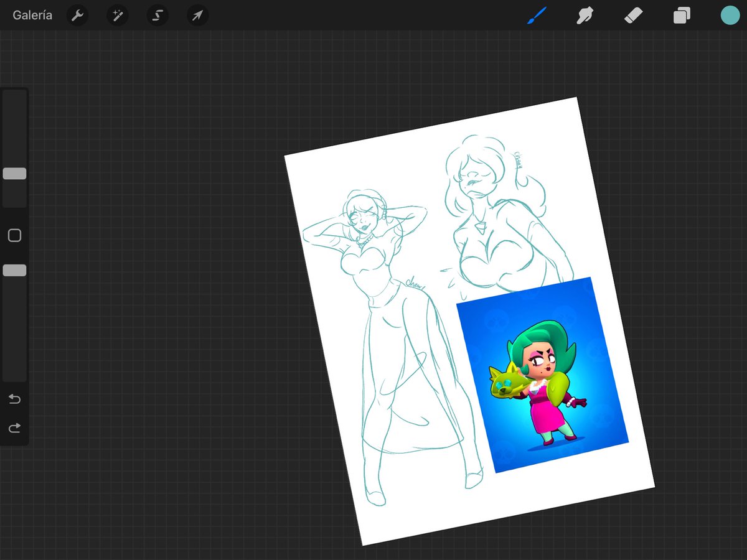Click the brush opacity slider handle
This screenshot has width=747, height=560.
[x=14, y=270]
